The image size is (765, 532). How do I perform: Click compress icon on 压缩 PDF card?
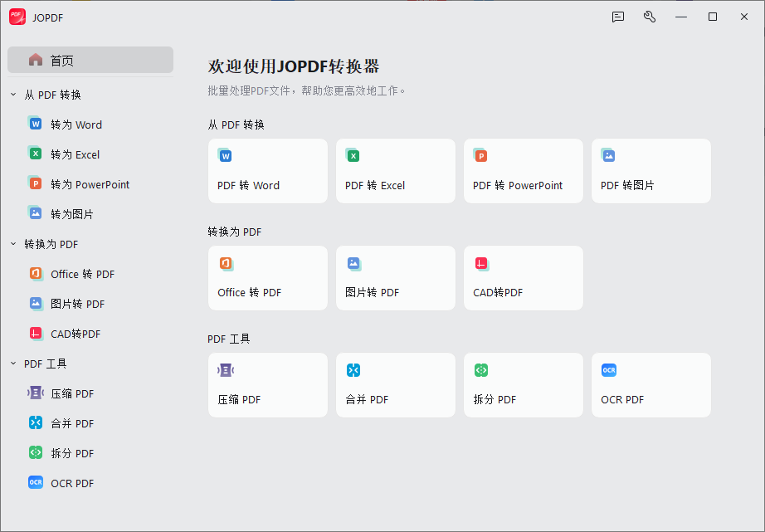[226, 370]
